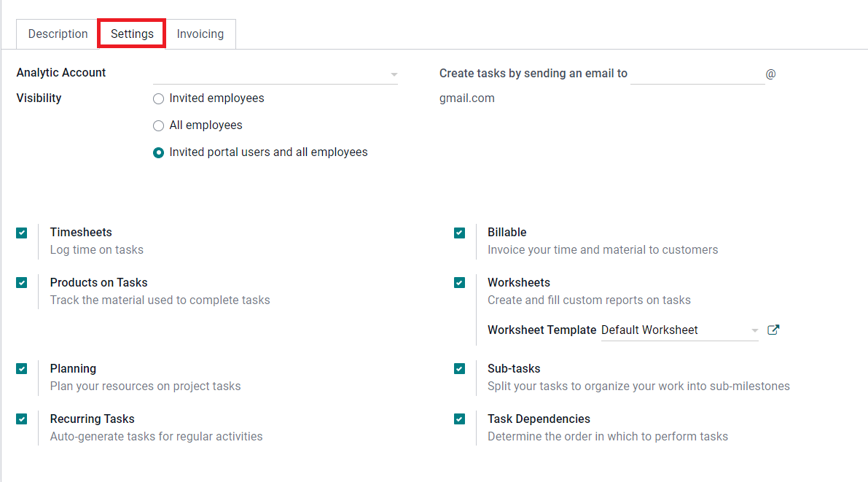Screen dimensions: 868x482
Task: Click 'Auto-generate tasks for regular activities'
Action: pyautogui.click(x=156, y=437)
